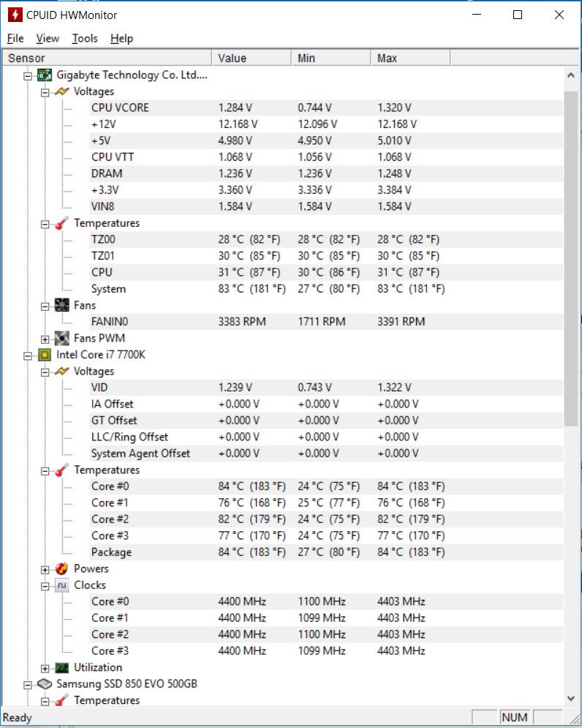The image size is (582, 728).
Task: Click the 1.284 V VCORE value
Action: [x=235, y=108]
